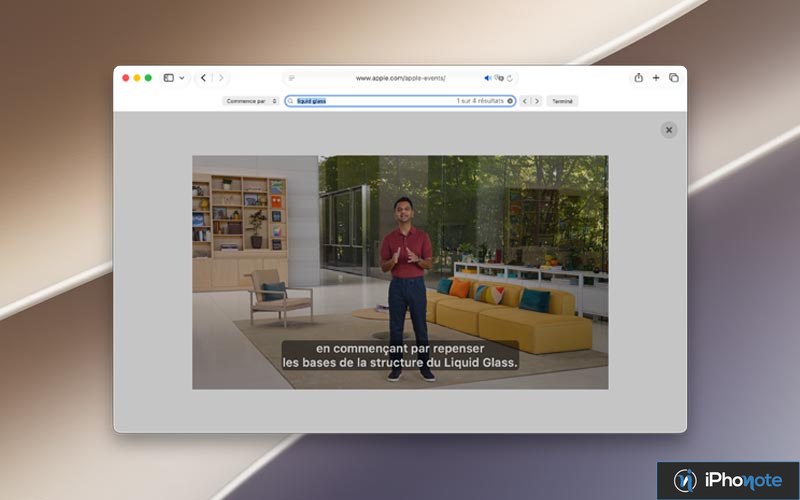The image size is (800, 500).
Task: Click the www.apple.com/apple-events/ address field
Action: coord(401,78)
